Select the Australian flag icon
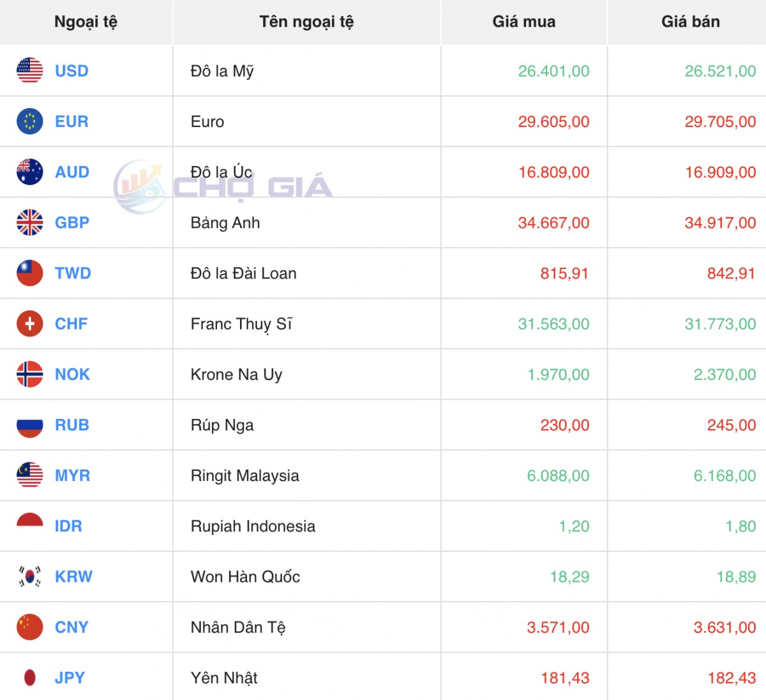The height and width of the screenshot is (700, 766). pos(29,172)
